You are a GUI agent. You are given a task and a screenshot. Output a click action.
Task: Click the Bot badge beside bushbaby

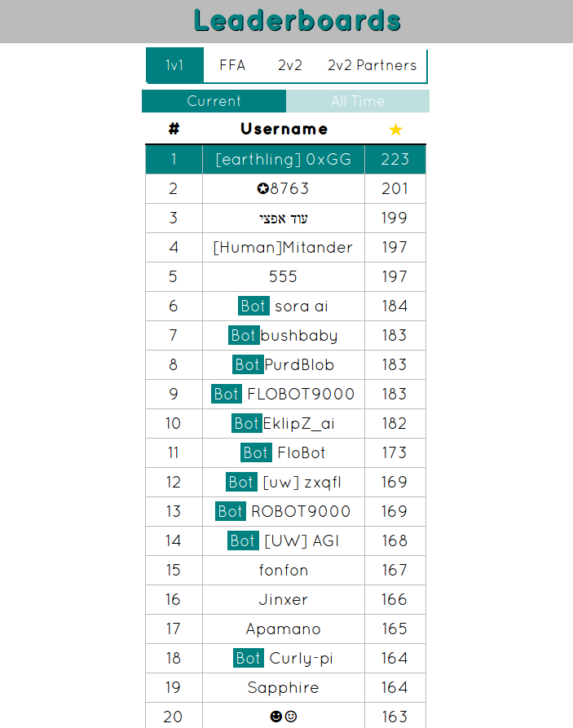[x=244, y=335]
